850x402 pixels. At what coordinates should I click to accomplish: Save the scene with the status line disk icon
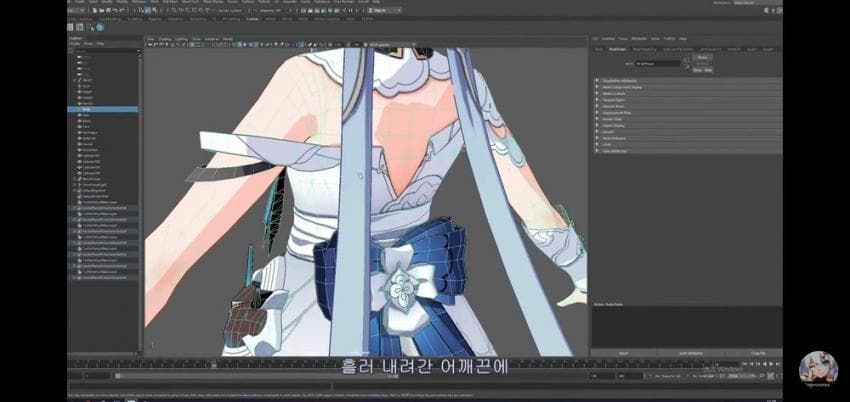[x=108, y=10]
